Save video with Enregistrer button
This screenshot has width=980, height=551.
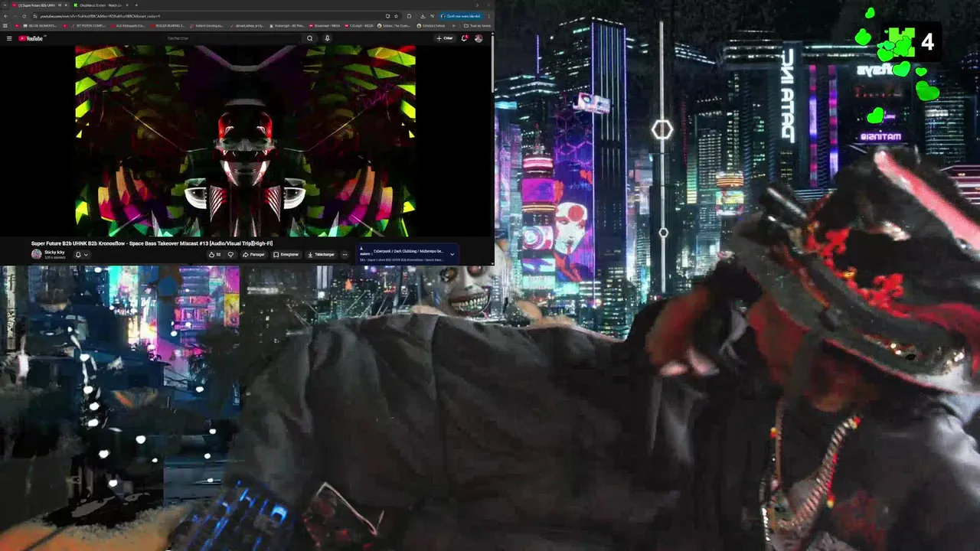(x=286, y=255)
